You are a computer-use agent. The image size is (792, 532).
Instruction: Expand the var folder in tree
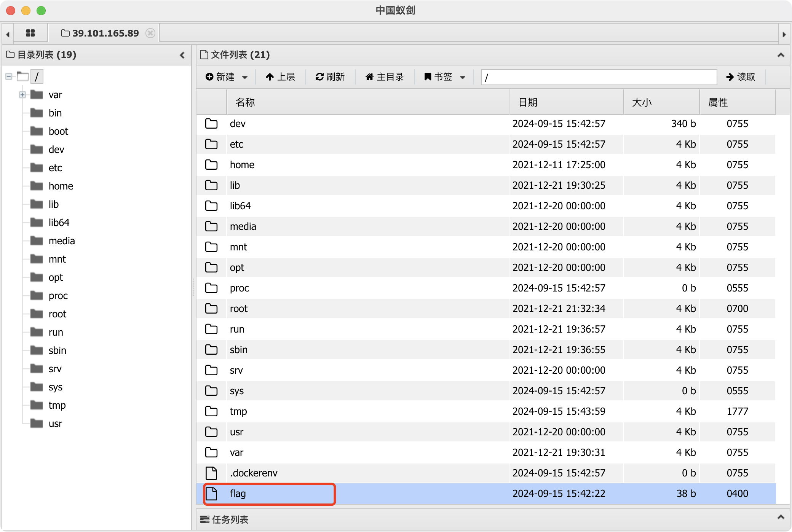point(22,95)
